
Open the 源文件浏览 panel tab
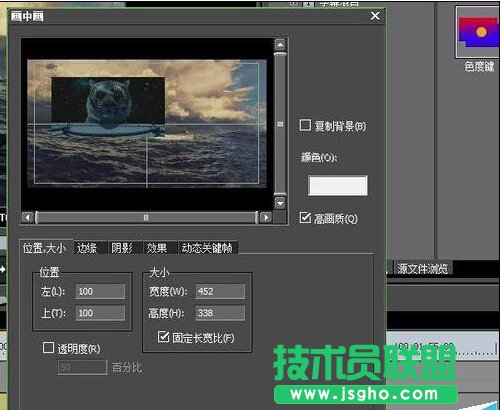(422, 268)
